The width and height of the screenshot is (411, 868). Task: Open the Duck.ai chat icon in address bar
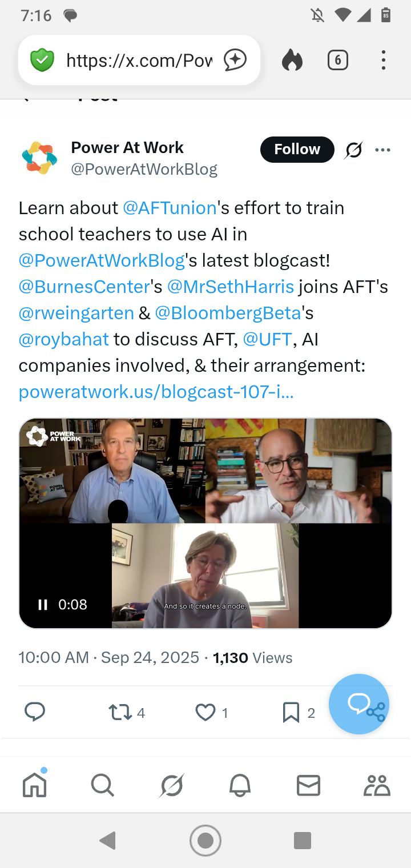pyautogui.click(x=235, y=60)
